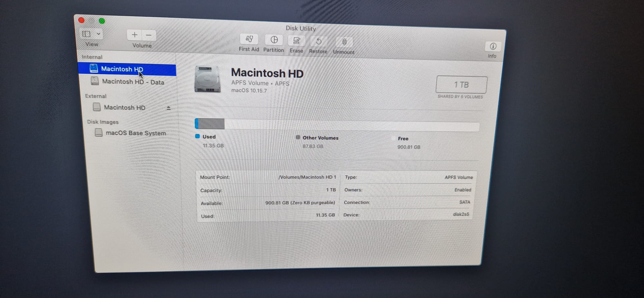Click the Owners value Enabled

pos(463,190)
